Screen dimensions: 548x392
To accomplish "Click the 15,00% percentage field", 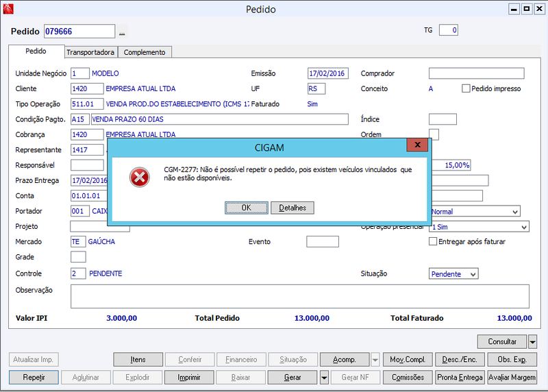I will click(x=451, y=165).
